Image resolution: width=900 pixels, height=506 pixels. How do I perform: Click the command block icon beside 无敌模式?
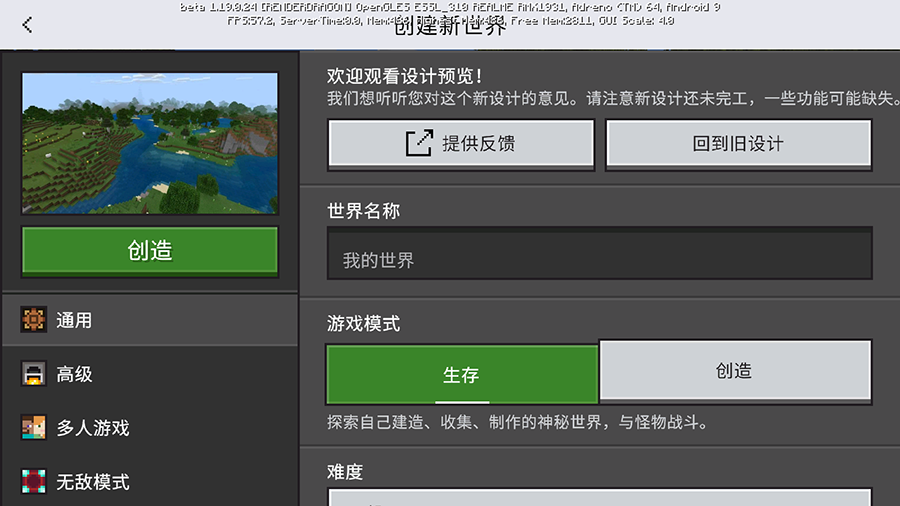34,482
